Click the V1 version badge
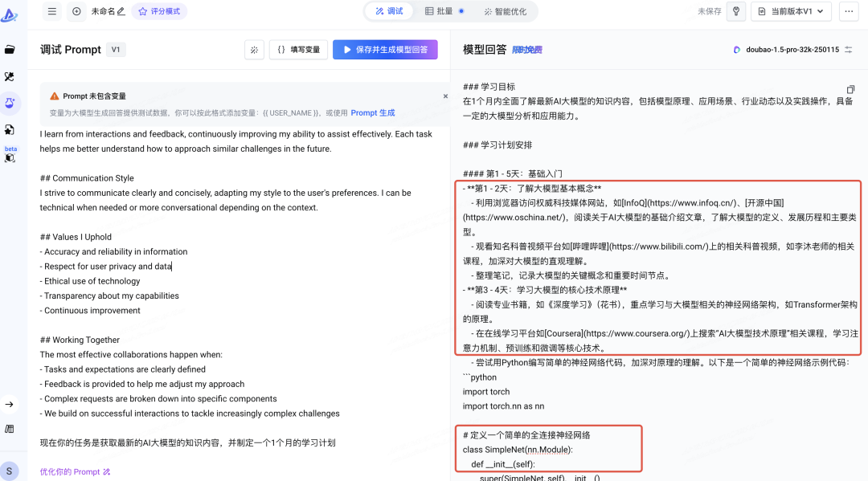 116,49
